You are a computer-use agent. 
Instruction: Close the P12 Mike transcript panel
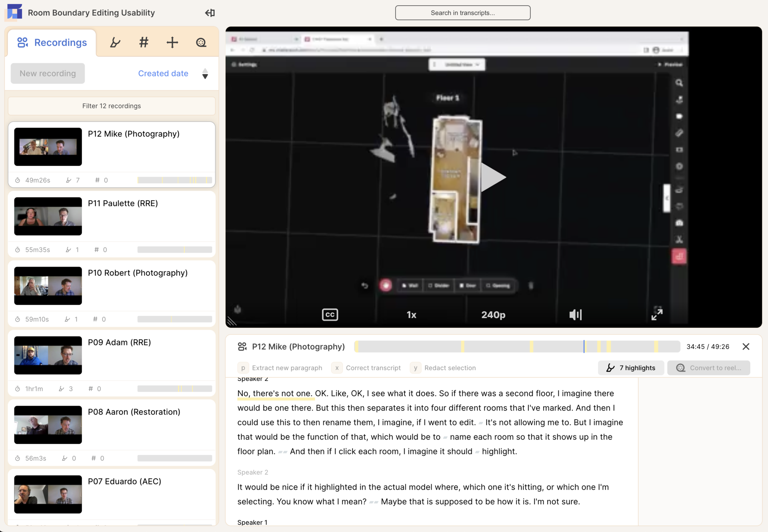pyautogui.click(x=746, y=347)
